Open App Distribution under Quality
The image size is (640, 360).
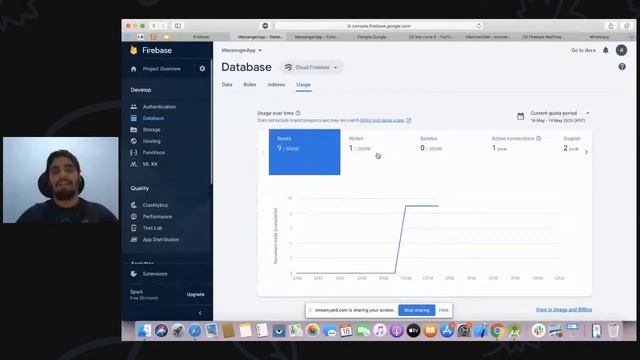click(155, 239)
